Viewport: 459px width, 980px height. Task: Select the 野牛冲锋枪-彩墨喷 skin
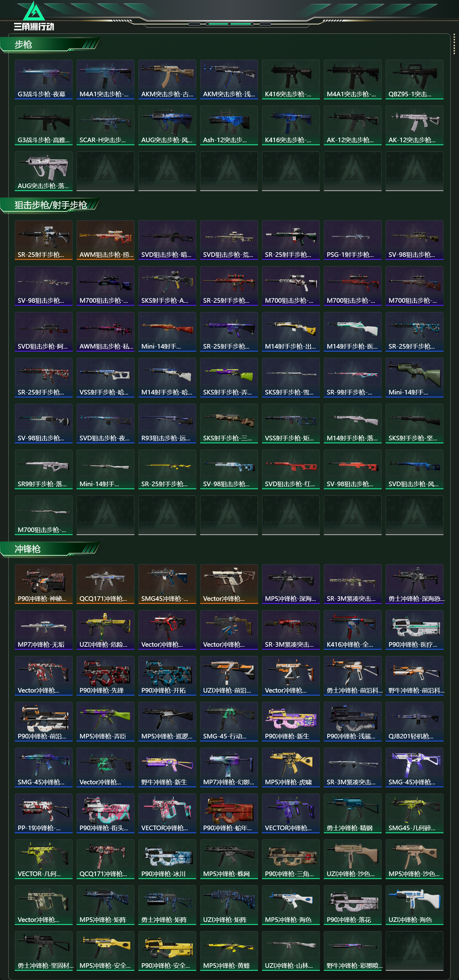pos(353,951)
